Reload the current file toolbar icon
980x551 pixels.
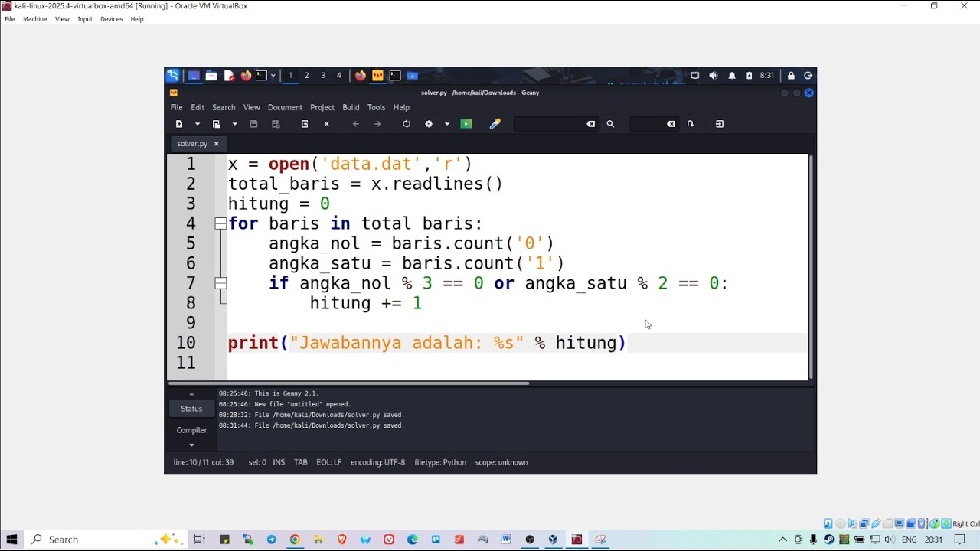305,124
